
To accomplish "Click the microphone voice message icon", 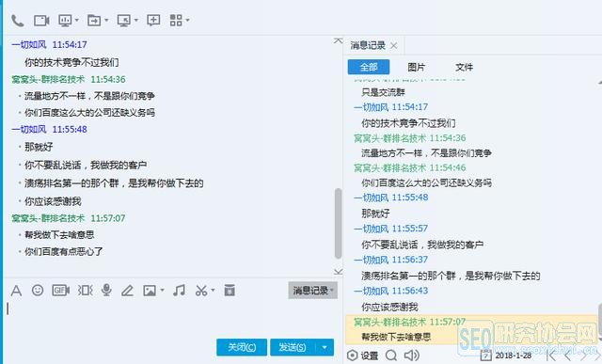I will click(x=106, y=291).
